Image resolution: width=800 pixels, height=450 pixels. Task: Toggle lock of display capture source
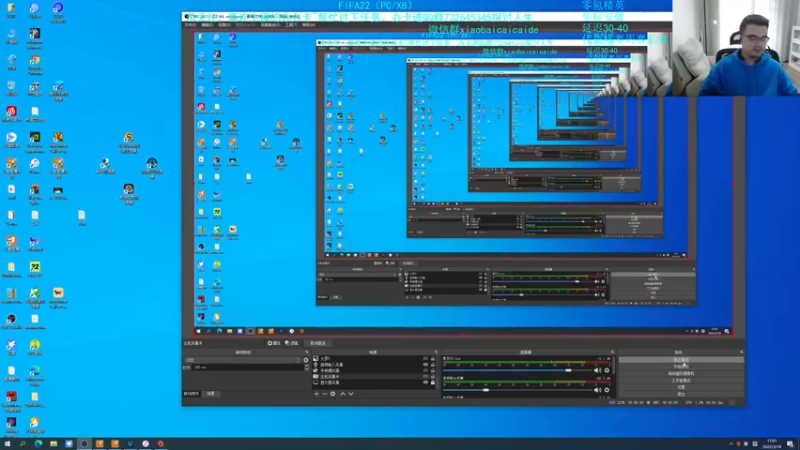[433, 382]
